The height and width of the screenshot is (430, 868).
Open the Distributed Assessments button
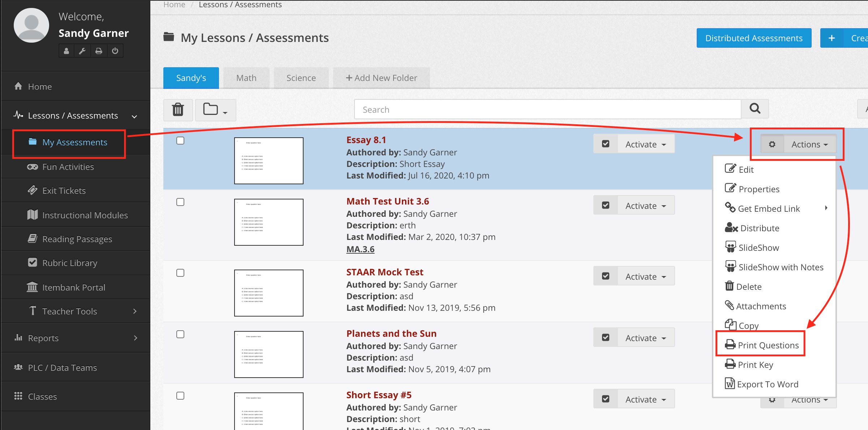click(x=754, y=38)
